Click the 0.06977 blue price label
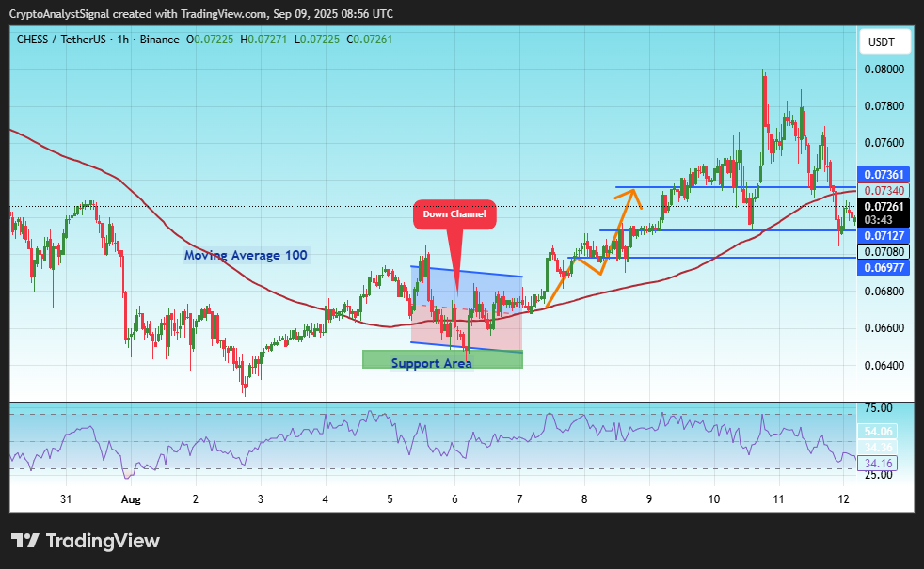The width and height of the screenshot is (924, 569). (x=884, y=267)
